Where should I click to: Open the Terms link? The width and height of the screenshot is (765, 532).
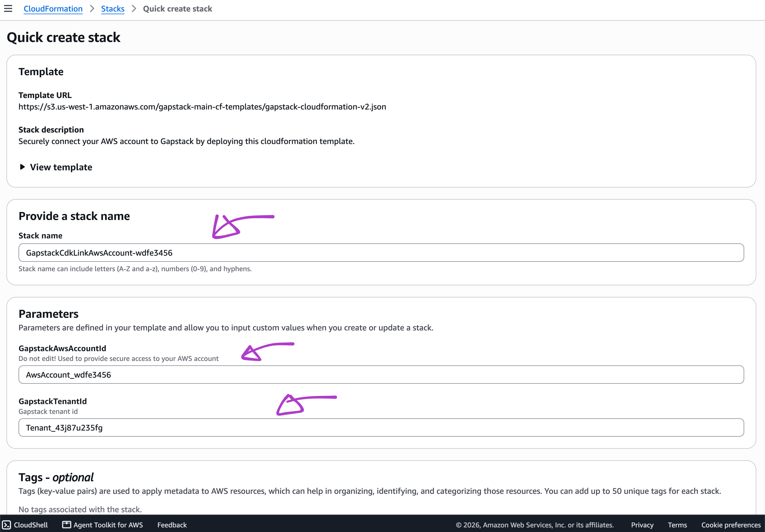click(677, 525)
